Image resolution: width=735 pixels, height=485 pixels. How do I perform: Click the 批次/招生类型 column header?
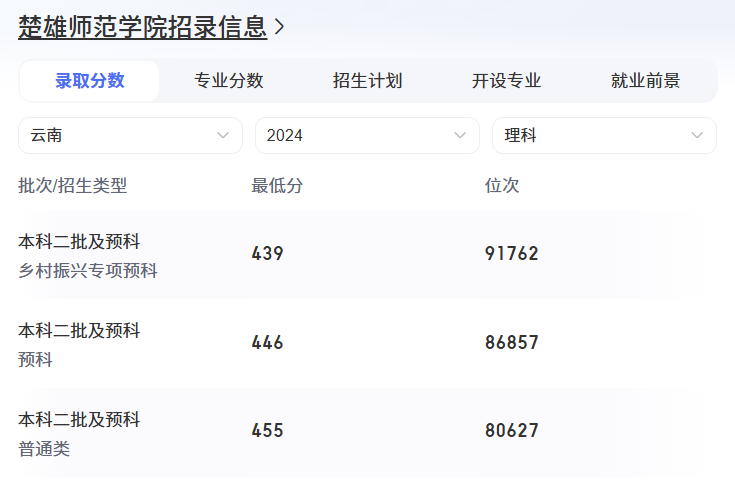coord(73,186)
